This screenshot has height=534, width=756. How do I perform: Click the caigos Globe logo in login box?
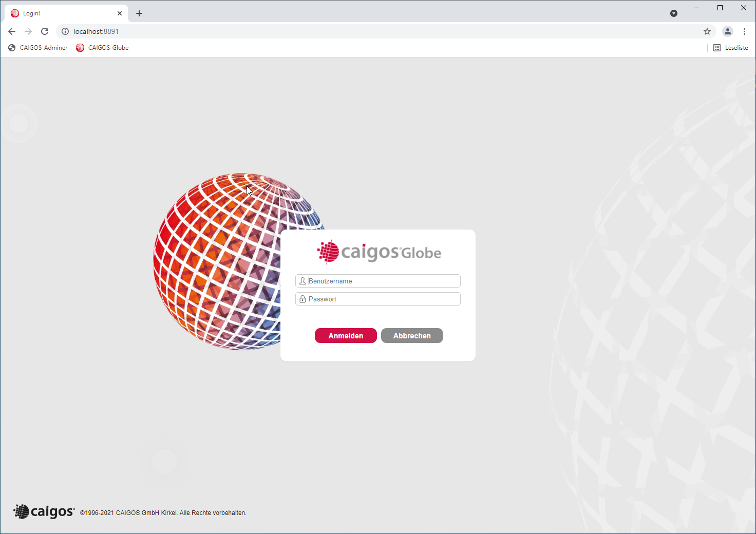[379, 252]
